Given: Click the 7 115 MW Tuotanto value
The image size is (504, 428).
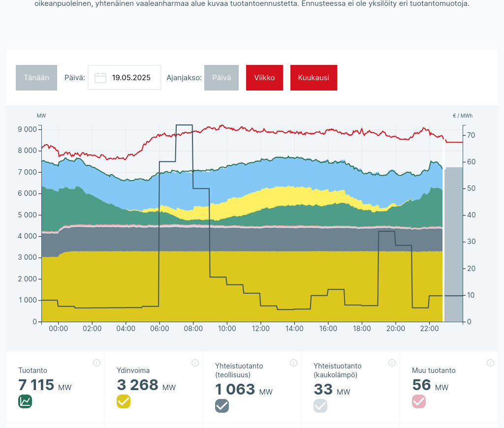Looking at the screenshot, I should 36,385.
